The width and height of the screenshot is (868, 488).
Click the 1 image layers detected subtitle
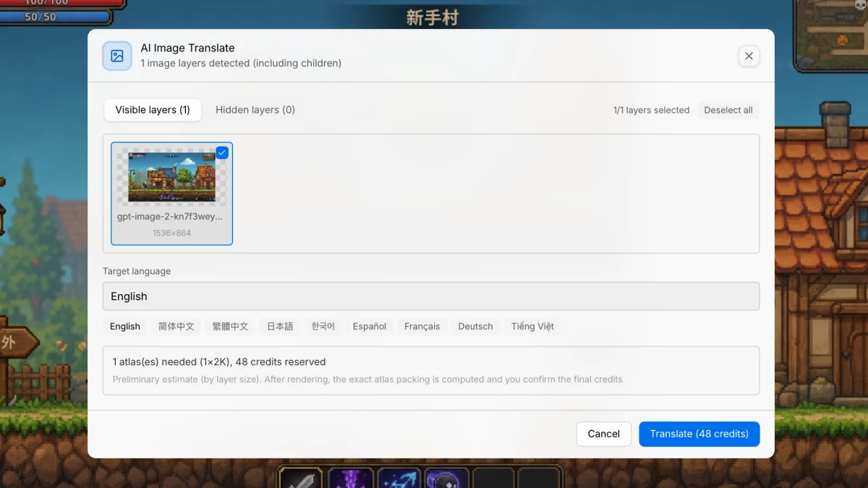tap(241, 63)
